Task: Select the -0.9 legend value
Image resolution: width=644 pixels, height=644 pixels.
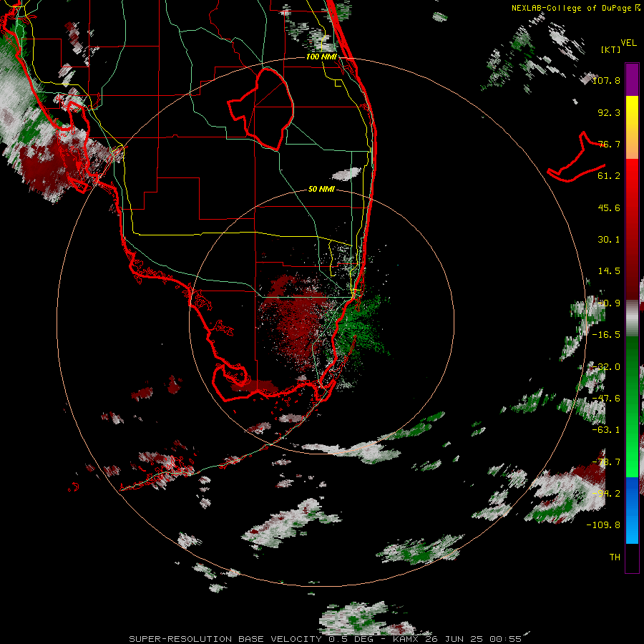Action: (x=609, y=303)
